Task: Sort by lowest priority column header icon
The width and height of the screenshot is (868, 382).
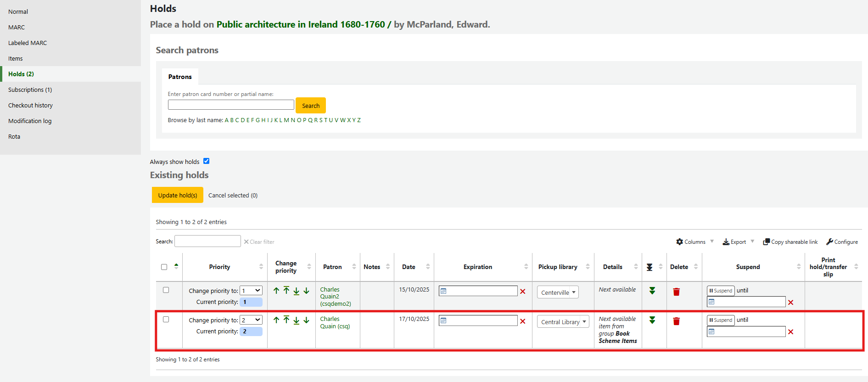Action: [650, 267]
